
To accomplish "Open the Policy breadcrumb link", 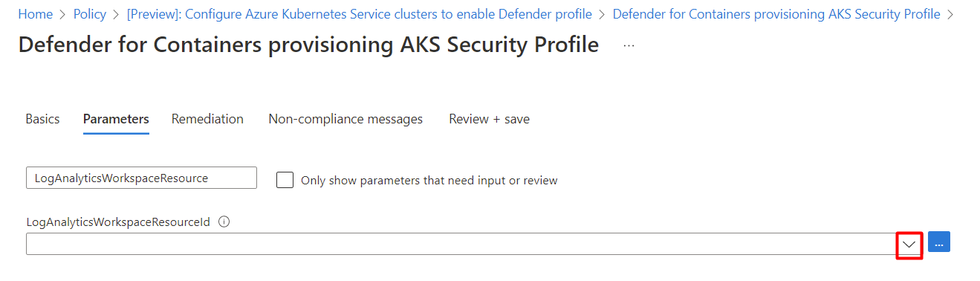I will [x=90, y=14].
